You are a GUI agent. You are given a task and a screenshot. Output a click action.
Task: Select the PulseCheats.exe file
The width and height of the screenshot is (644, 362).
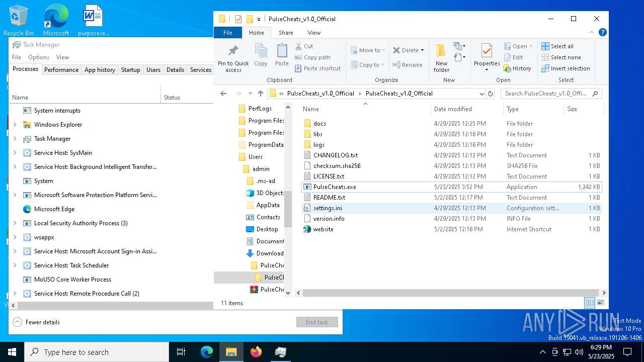pyautogui.click(x=451, y=187)
